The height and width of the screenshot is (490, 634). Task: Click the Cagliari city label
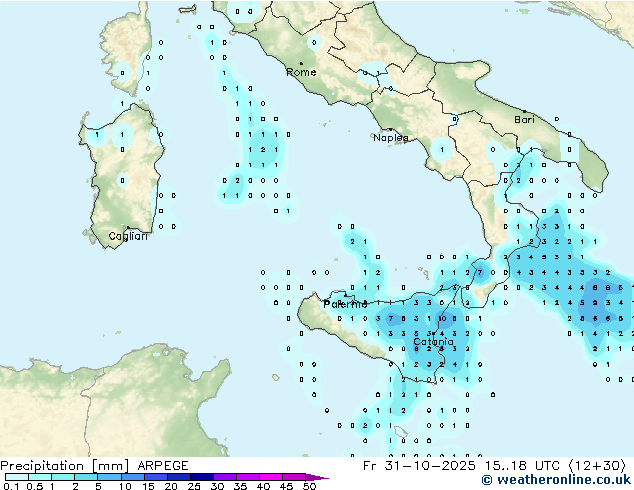point(128,236)
